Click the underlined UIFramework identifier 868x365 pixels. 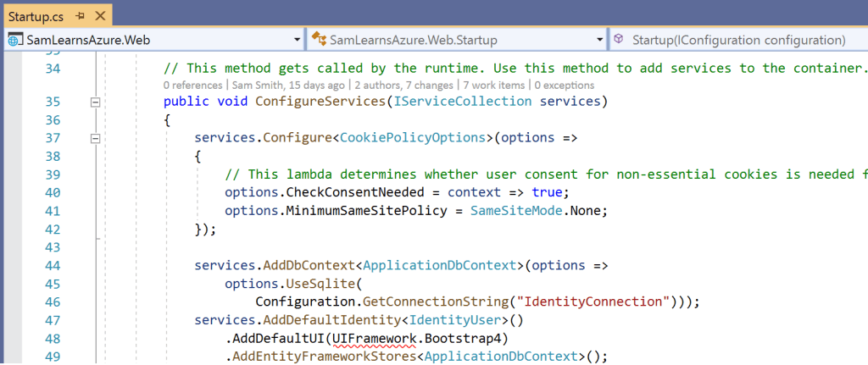(x=372, y=339)
